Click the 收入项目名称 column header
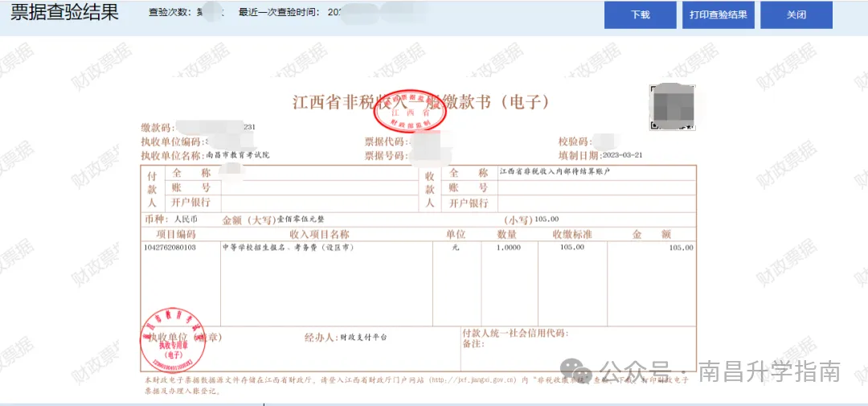868x406 pixels. point(320,234)
